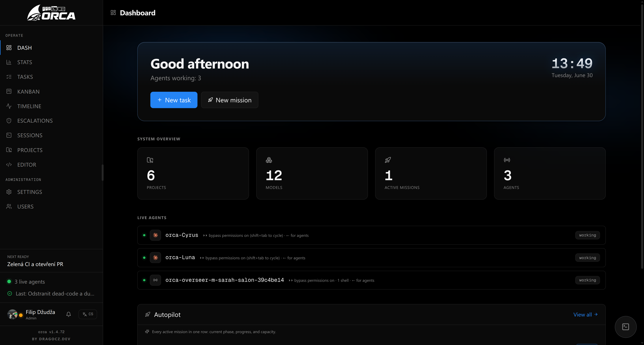The width and height of the screenshot is (644, 345).
Task: Click the ORCA logo in sidebar
Action: (51, 13)
